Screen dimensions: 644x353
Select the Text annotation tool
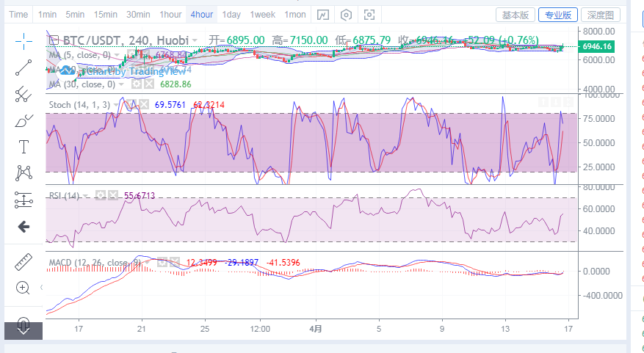point(23,146)
